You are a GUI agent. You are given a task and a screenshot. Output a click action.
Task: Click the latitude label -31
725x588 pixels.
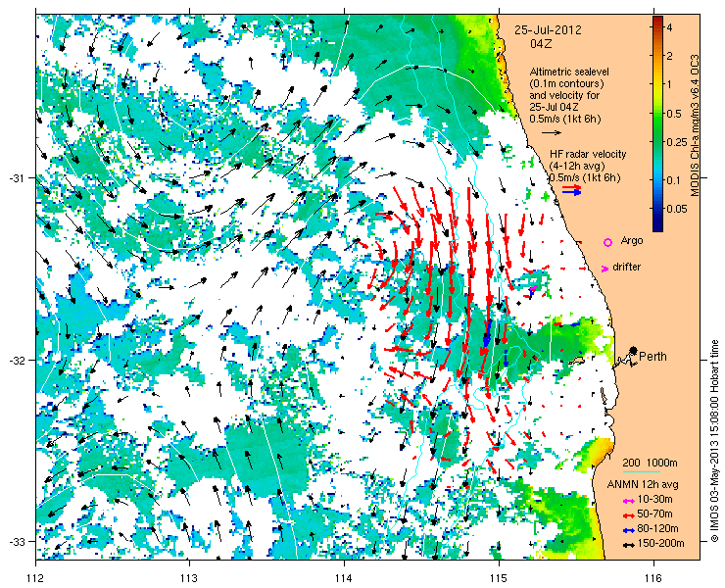tap(15, 178)
